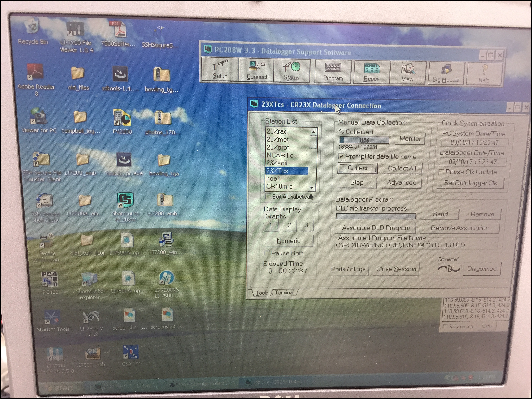This screenshot has height=399, width=532.
Task: Open Setup in PC208W toolbar
Action: click(x=220, y=69)
